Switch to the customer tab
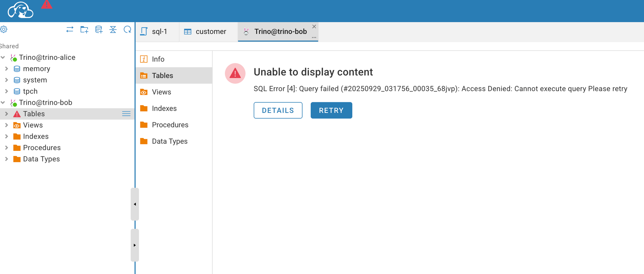The image size is (644, 274). 205,32
